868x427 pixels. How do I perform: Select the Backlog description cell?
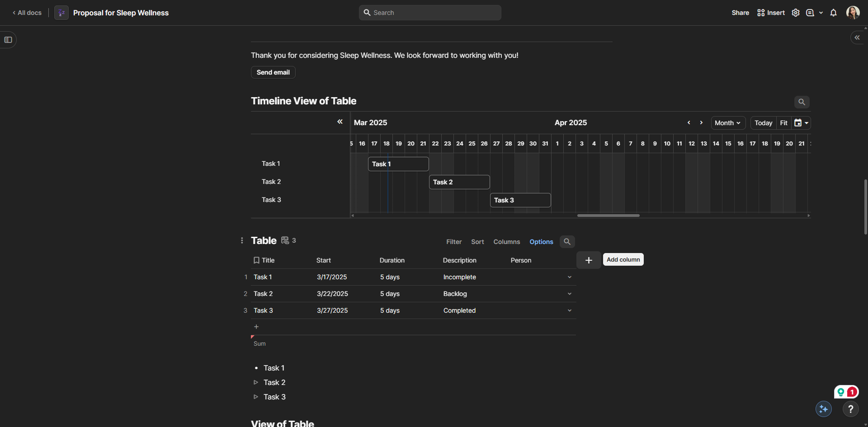pos(455,294)
